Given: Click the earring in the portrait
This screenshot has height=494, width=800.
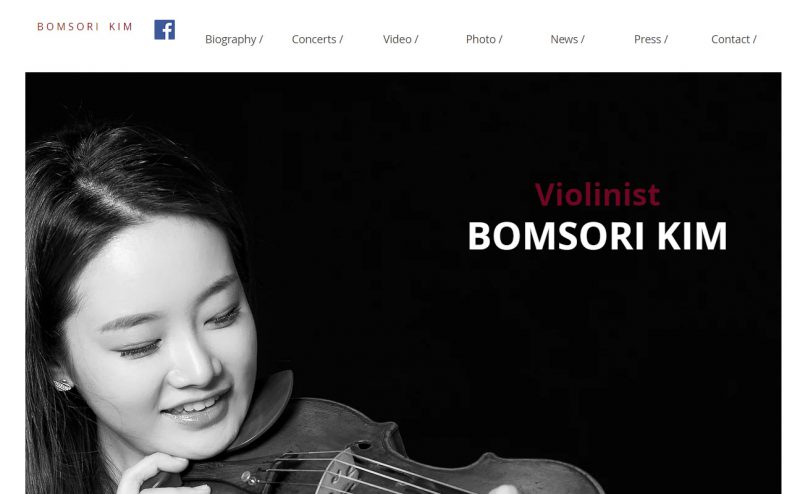Looking at the screenshot, I should 63,384.
